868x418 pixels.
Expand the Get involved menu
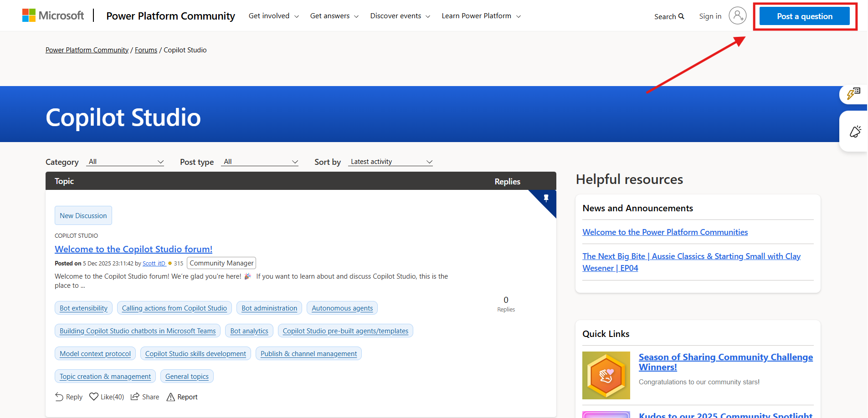coord(273,16)
